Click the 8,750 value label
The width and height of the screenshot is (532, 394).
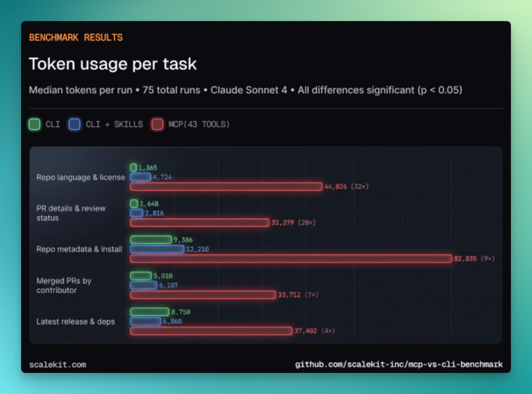(x=180, y=312)
